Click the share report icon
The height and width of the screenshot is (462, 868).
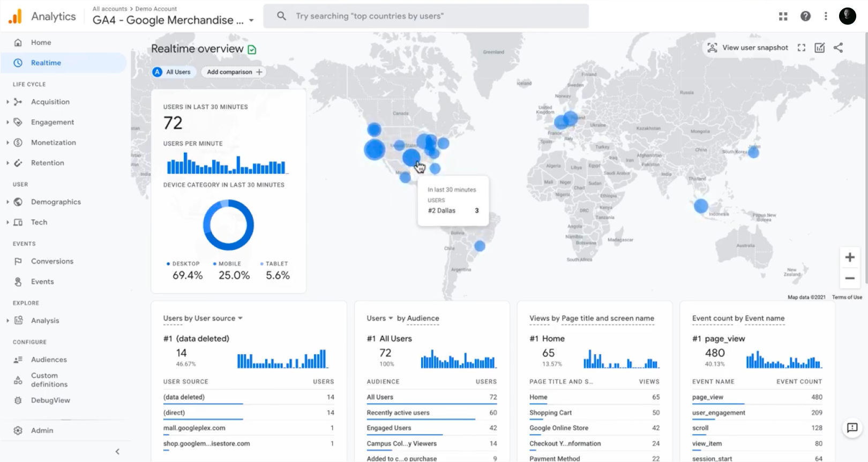click(839, 48)
